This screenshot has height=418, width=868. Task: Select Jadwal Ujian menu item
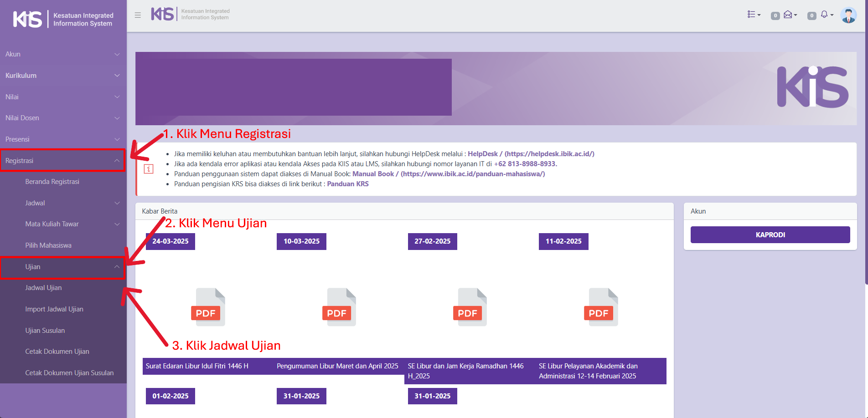click(x=43, y=288)
